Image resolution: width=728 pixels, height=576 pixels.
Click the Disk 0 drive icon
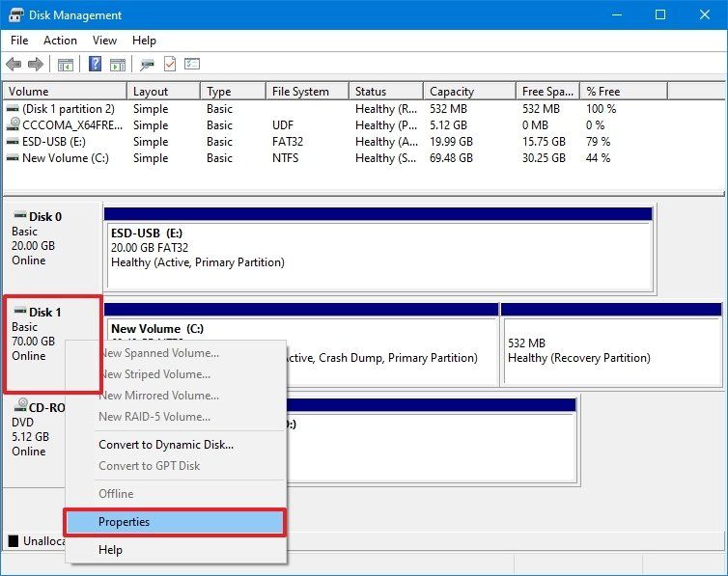click(x=20, y=215)
